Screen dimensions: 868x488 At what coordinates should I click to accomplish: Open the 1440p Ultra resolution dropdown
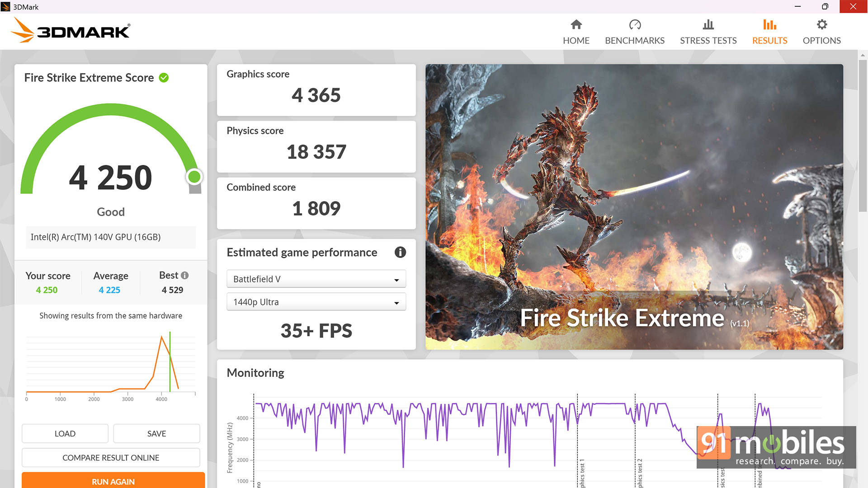pyautogui.click(x=316, y=302)
